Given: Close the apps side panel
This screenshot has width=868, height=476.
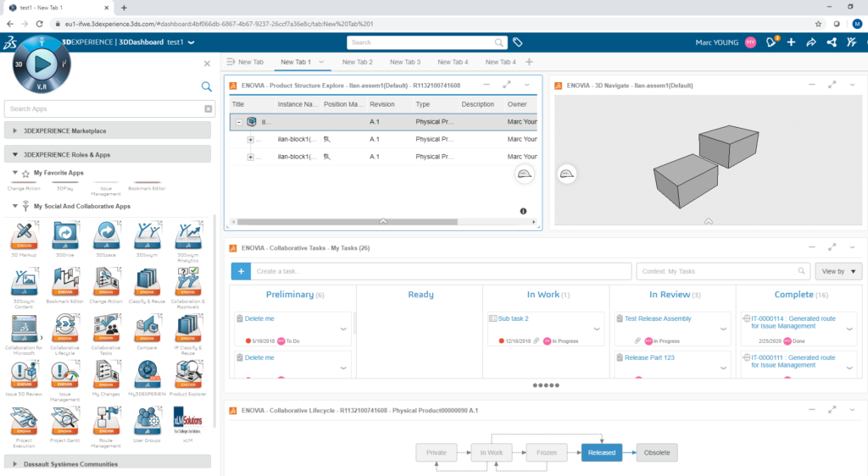Looking at the screenshot, I should (x=207, y=64).
